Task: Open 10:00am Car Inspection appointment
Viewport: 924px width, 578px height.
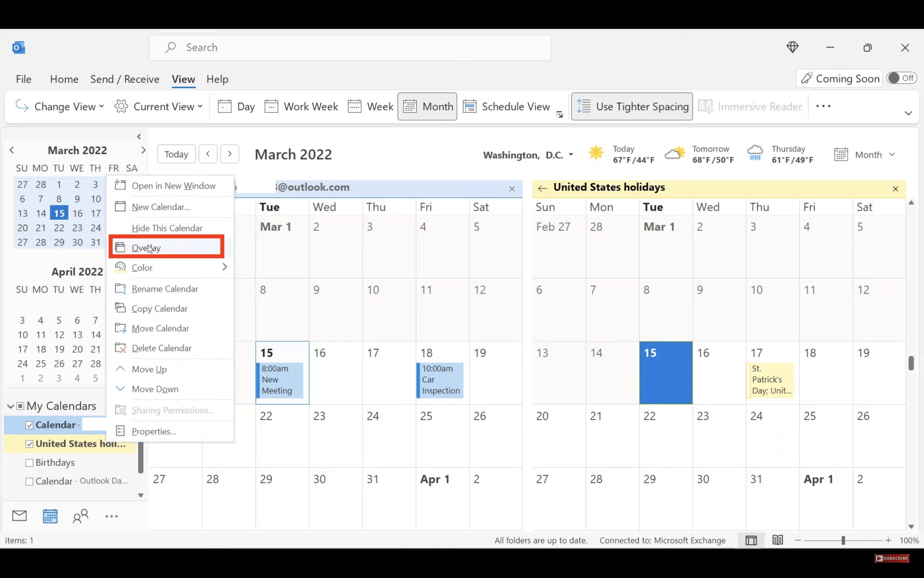Action: (x=440, y=380)
